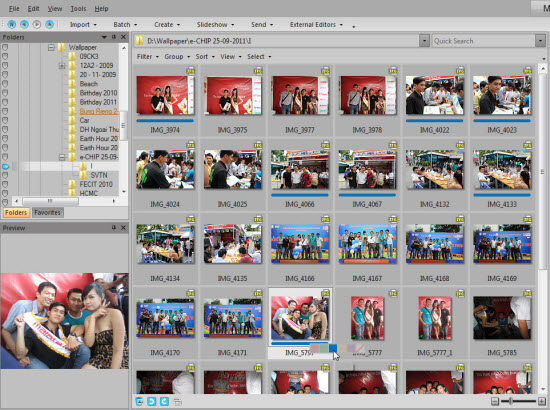Go up one folder level with the Up arrow icon

coord(49,24)
